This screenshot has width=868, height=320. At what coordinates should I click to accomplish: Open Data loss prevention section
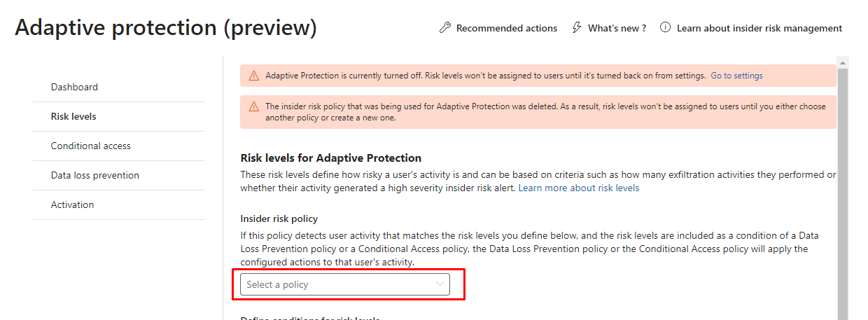point(95,176)
